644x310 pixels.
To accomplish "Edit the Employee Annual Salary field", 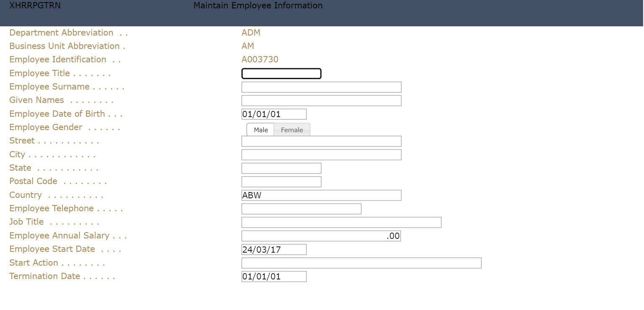I will click(321, 236).
